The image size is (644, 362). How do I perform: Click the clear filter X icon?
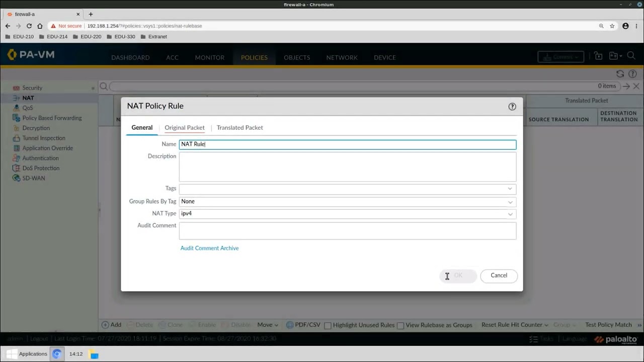click(x=636, y=86)
